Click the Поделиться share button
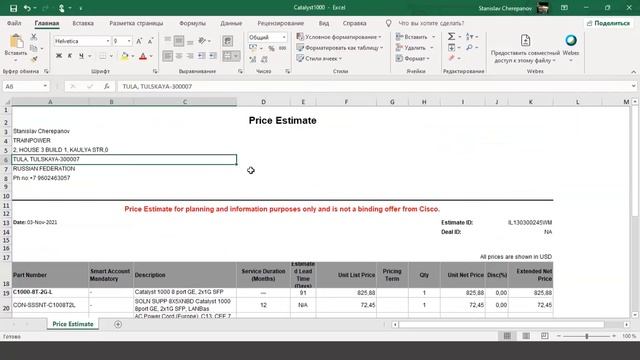Image resolution: width=640 pixels, height=360 pixels. (x=608, y=23)
